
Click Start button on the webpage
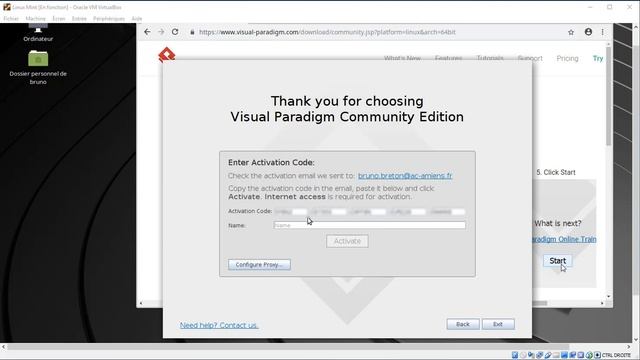tap(558, 261)
